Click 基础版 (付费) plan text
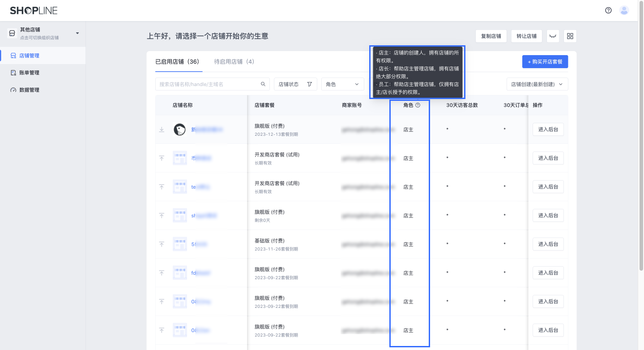This screenshot has height=350, width=644. pyautogui.click(x=269, y=241)
